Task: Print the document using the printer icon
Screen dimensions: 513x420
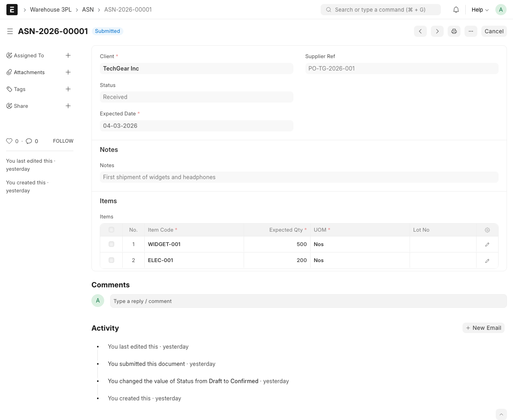Action: 454,31
